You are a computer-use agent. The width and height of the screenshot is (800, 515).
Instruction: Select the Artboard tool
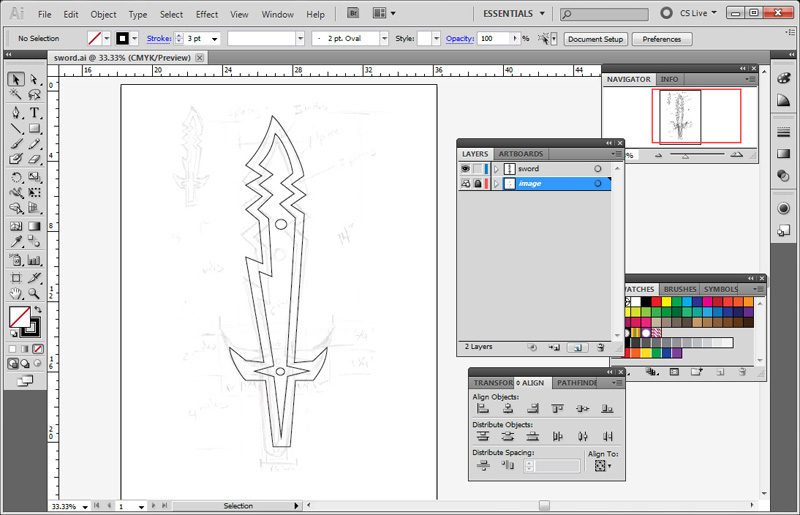point(15,278)
